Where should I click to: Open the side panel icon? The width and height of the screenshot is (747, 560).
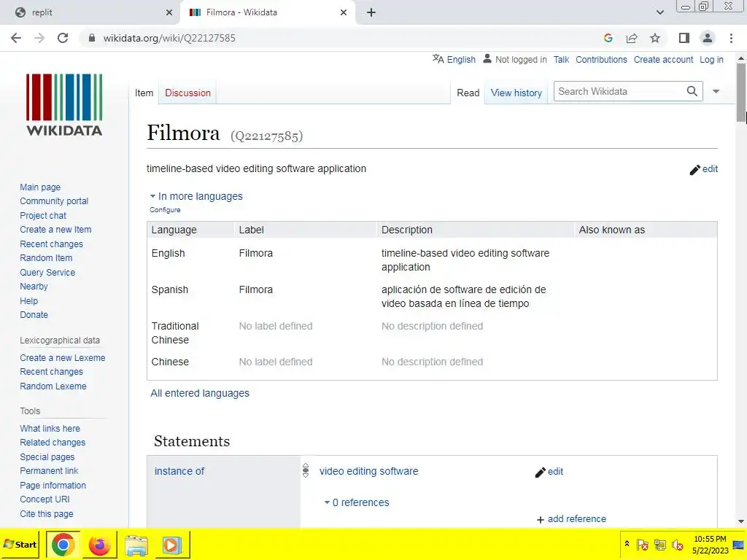[684, 38]
